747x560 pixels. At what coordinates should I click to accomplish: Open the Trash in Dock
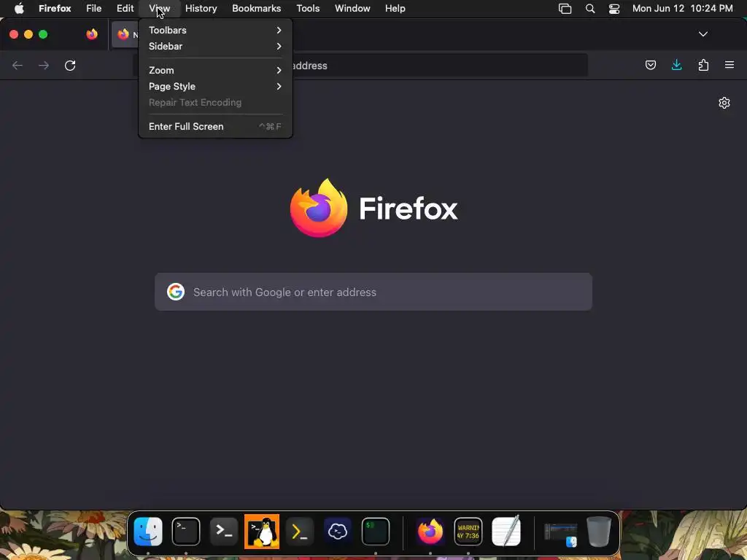[599, 531]
